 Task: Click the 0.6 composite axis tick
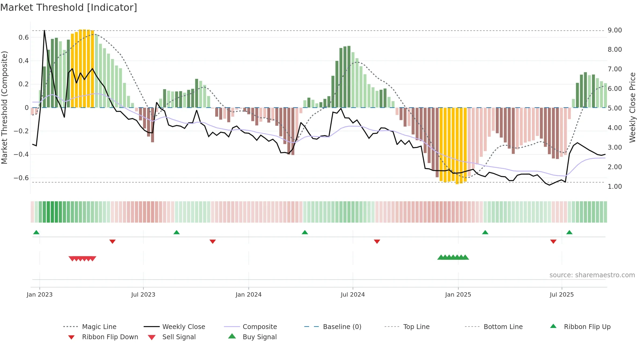tap(24, 37)
